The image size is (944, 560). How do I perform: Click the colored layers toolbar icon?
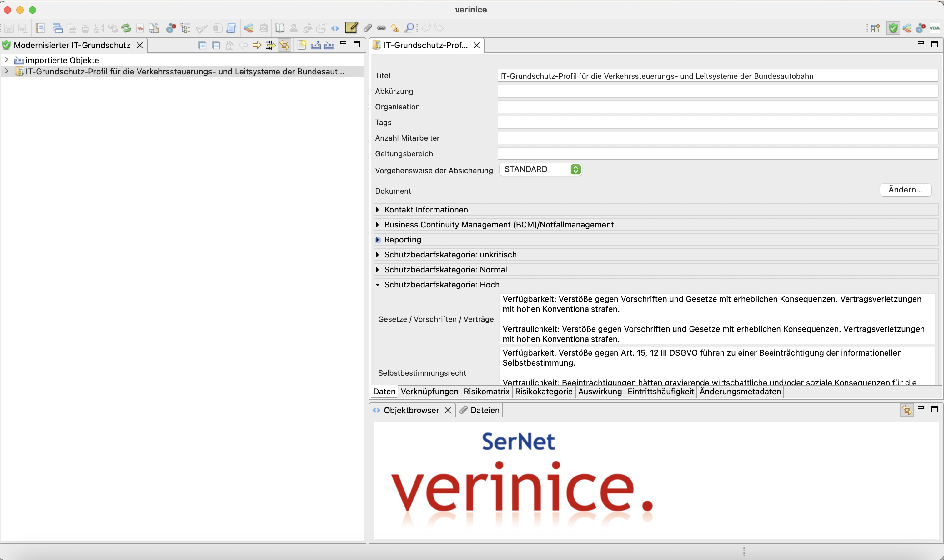pyautogui.click(x=249, y=28)
